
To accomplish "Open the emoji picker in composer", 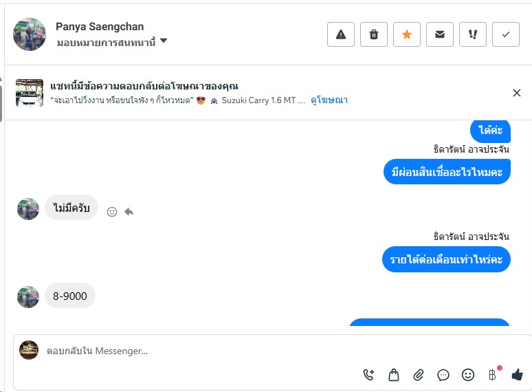I will click(x=468, y=375).
